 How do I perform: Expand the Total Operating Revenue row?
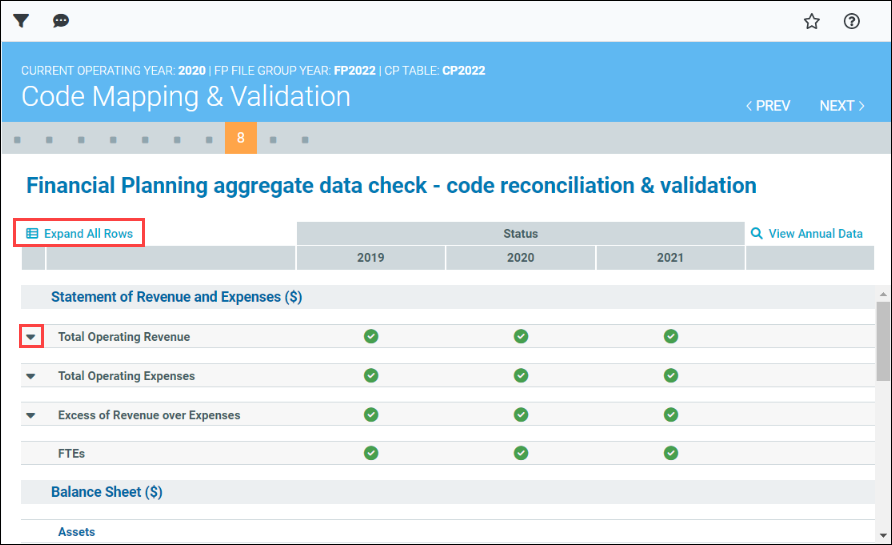pos(31,337)
